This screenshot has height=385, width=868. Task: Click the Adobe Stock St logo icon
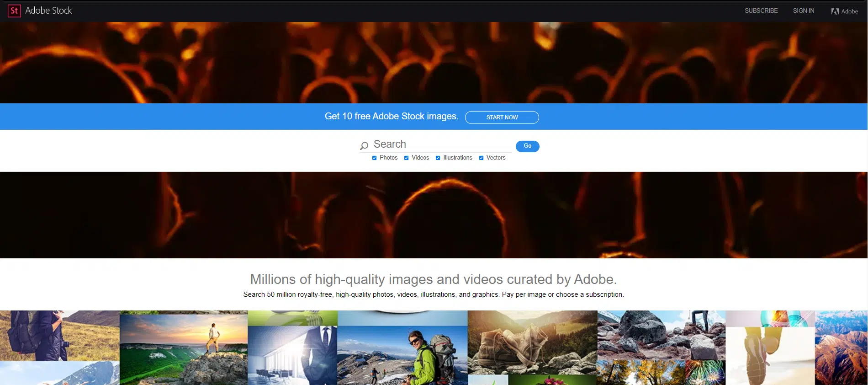pos(14,11)
